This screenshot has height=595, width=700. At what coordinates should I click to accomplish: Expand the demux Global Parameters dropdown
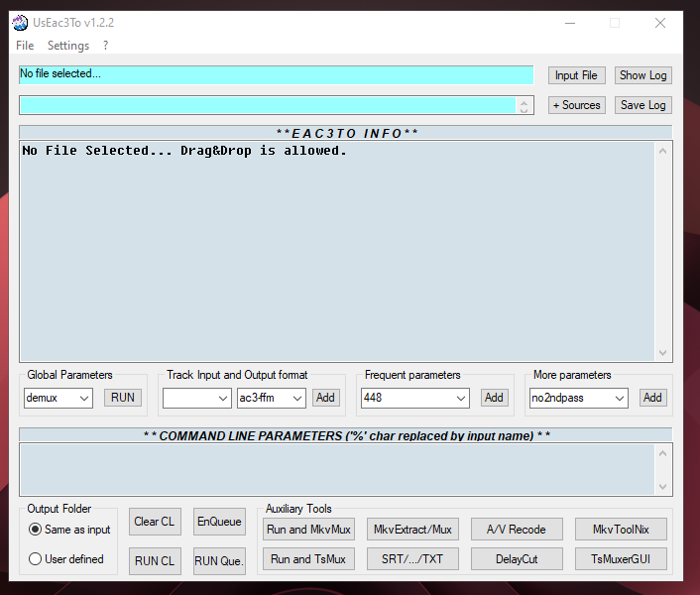pyautogui.click(x=83, y=399)
